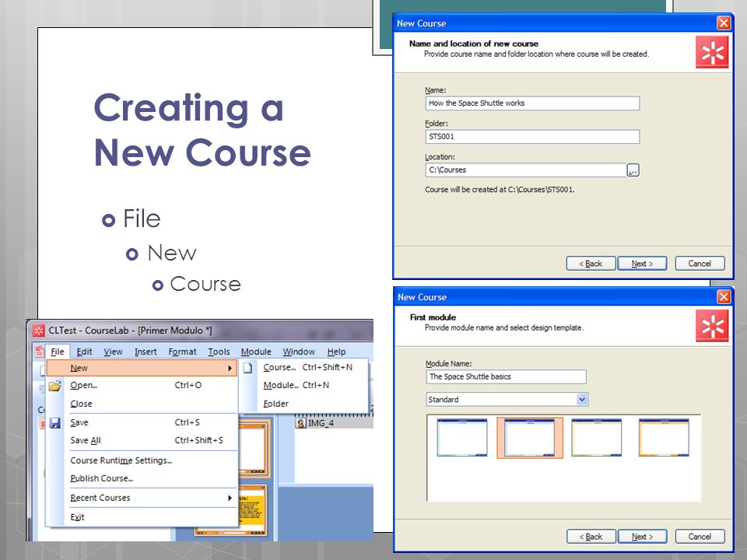Click the open folder icon beside Open...
747x560 pixels.
[x=55, y=385]
